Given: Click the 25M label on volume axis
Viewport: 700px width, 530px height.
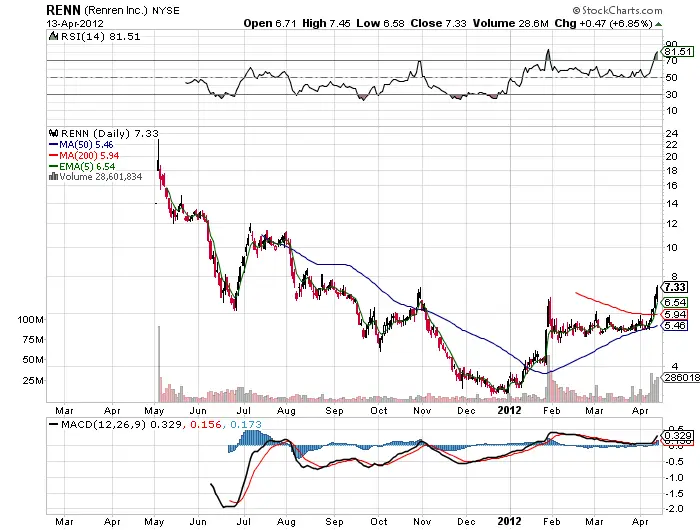Looking at the screenshot, I should [33, 380].
